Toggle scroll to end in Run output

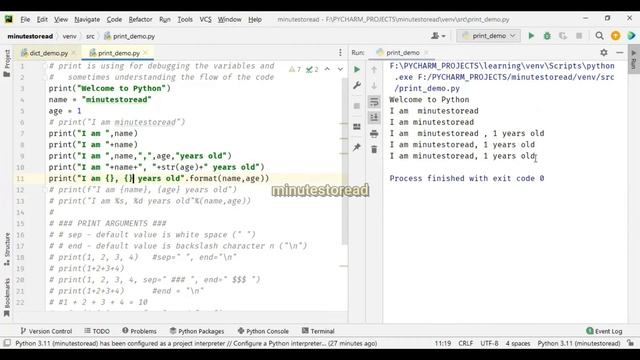pos(374,118)
